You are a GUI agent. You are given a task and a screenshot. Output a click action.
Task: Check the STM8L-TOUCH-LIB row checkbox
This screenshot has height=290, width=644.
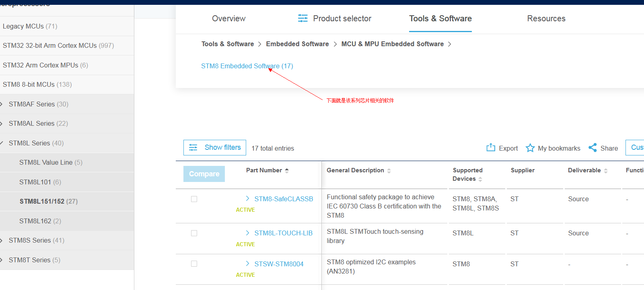194,233
